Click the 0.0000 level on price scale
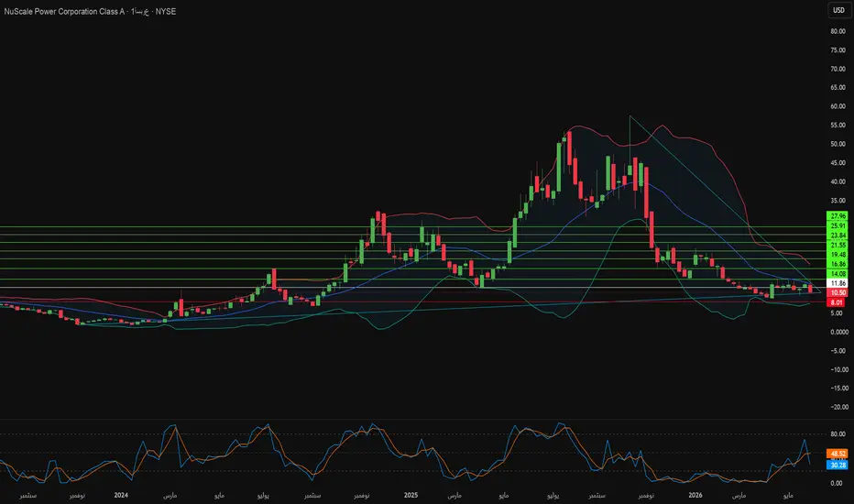This screenshot has width=854, height=504. (x=838, y=332)
